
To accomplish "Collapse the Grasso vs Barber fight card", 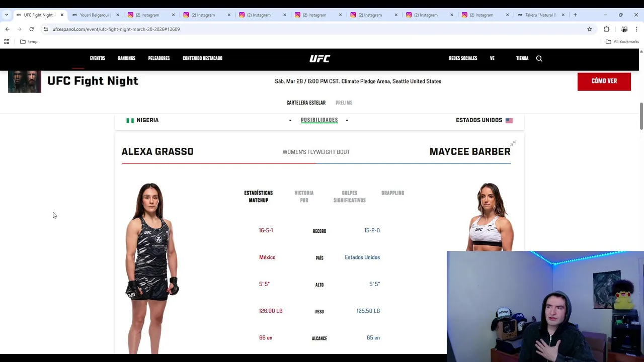I will click(513, 143).
